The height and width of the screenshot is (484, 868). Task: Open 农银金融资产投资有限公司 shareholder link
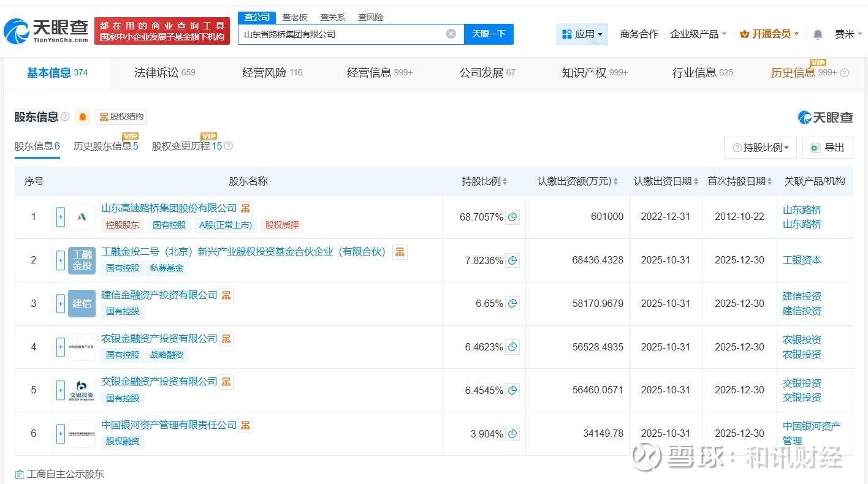click(x=159, y=339)
